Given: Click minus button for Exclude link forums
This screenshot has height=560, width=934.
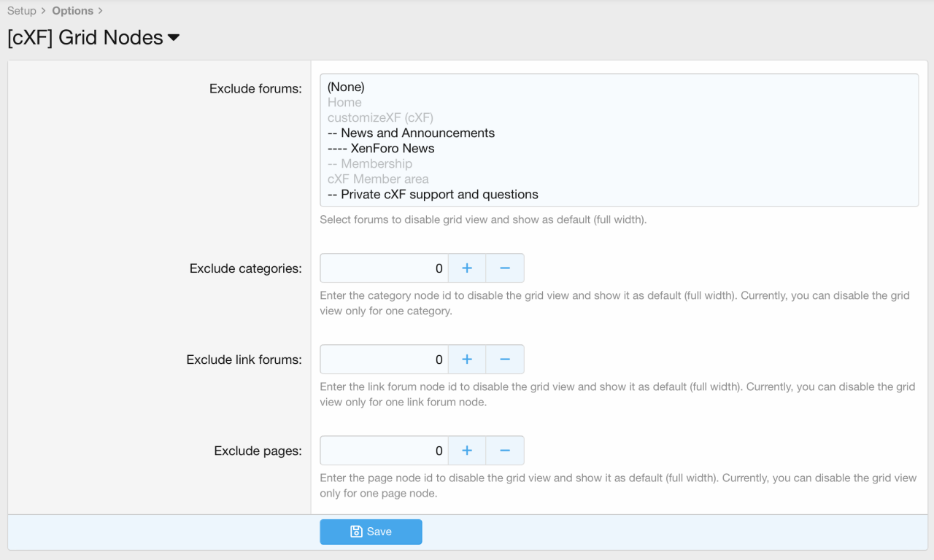Looking at the screenshot, I should tap(505, 359).
